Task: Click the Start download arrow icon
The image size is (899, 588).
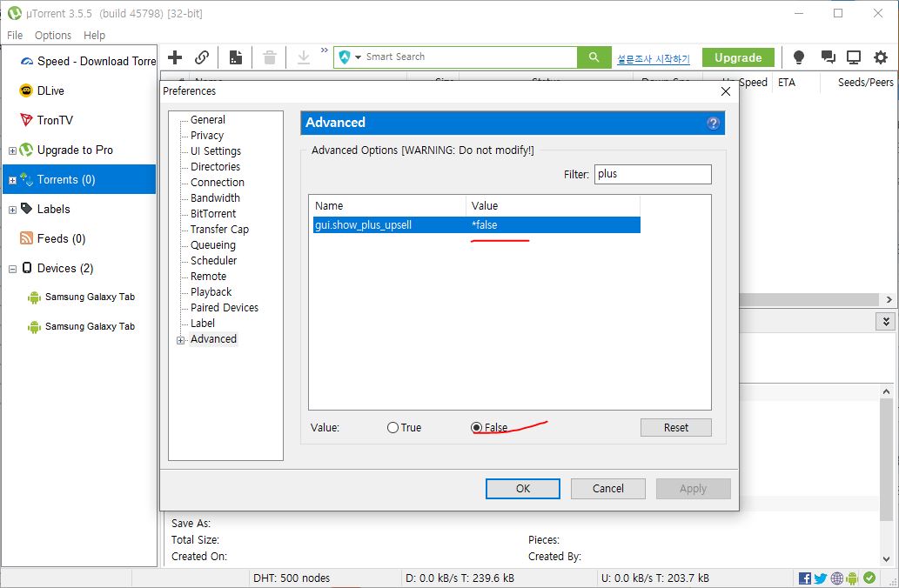Action: click(x=304, y=57)
